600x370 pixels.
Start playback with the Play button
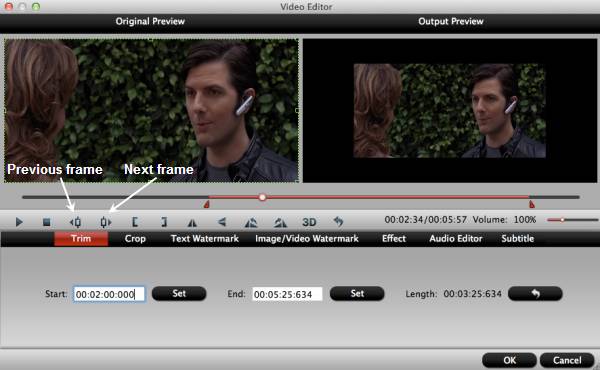(19, 222)
